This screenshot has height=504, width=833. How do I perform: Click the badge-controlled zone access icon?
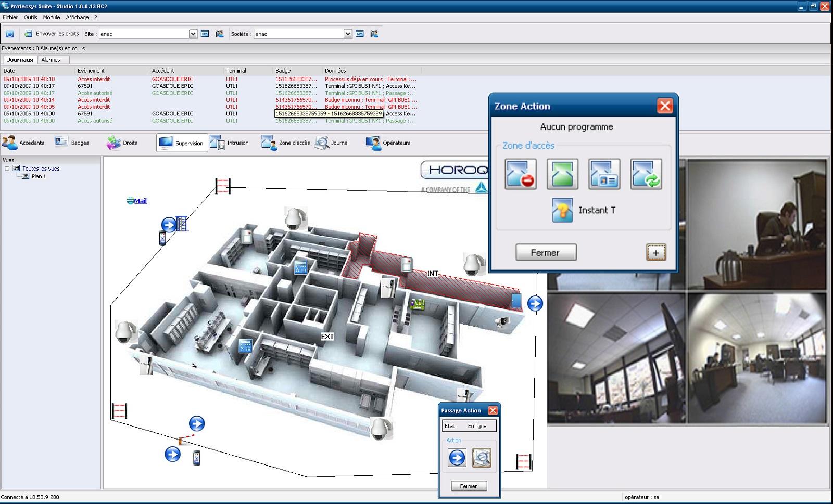[x=604, y=174]
